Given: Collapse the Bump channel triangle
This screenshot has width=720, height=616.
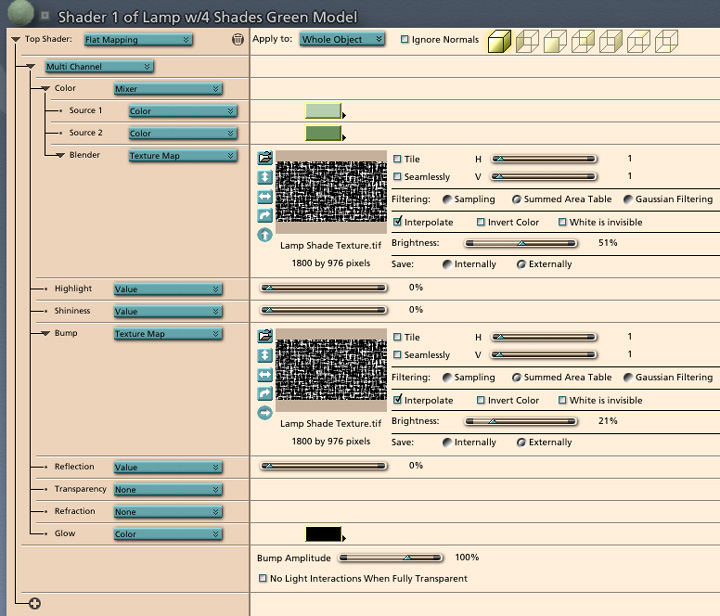Looking at the screenshot, I should [x=45, y=333].
